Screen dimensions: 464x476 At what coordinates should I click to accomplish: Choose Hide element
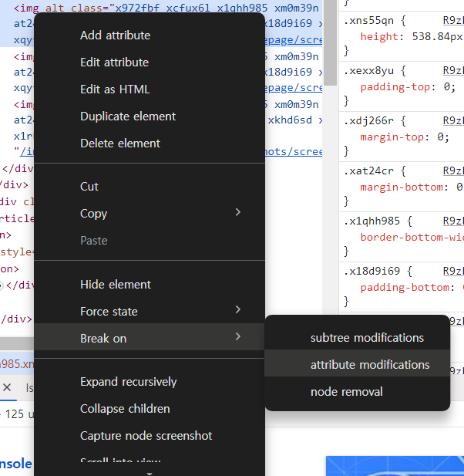click(116, 285)
